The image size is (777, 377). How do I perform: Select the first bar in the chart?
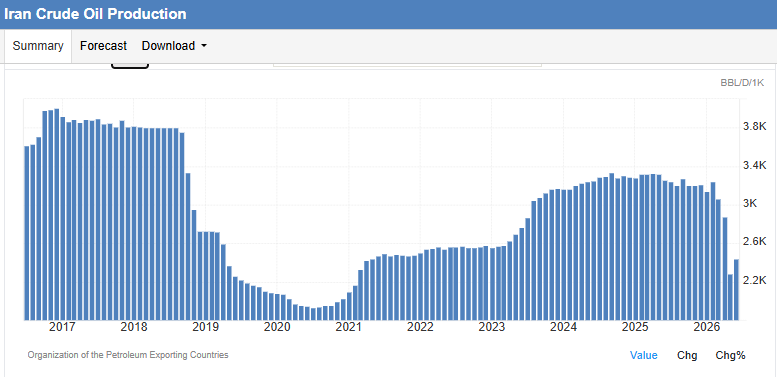click(27, 233)
